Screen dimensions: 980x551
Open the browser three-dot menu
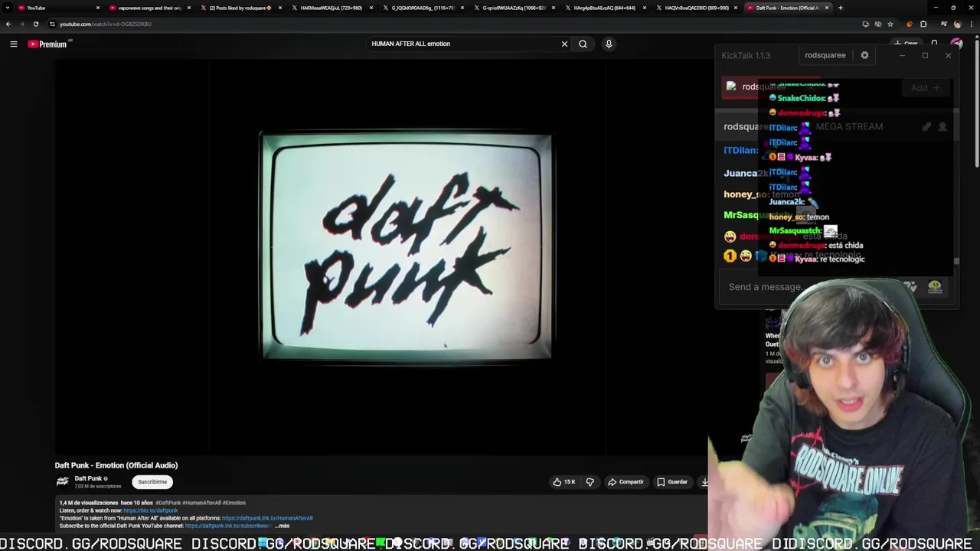972,24
